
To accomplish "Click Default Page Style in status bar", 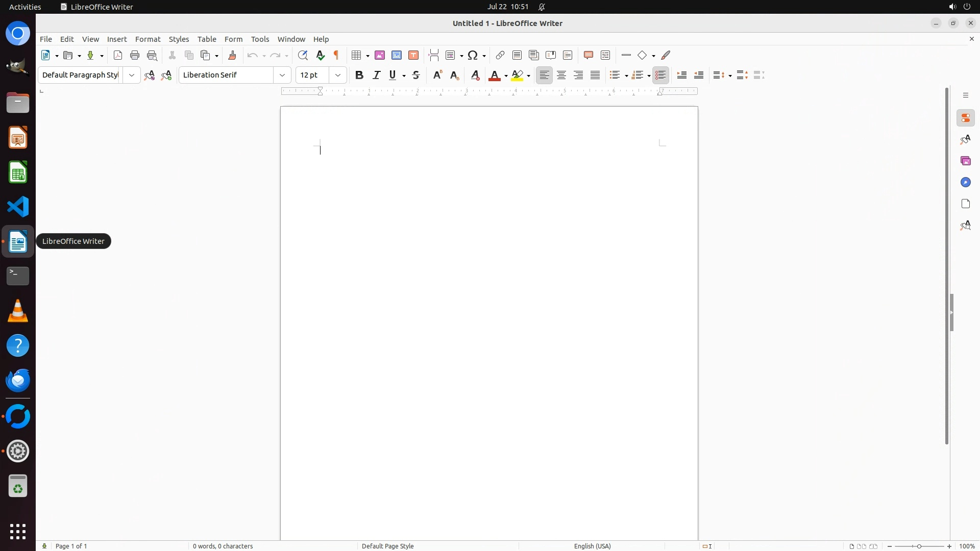I will click(x=387, y=546).
